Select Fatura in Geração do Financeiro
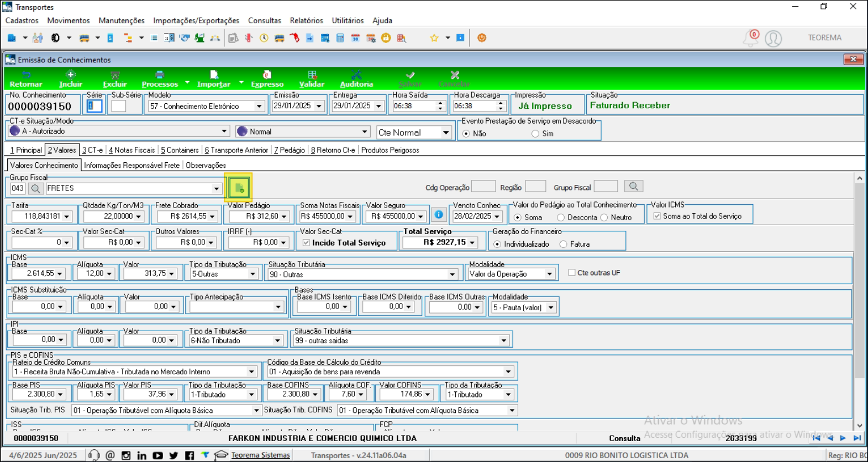The height and width of the screenshot is (462, 868). pyautogui.click(x=564, y=244)
